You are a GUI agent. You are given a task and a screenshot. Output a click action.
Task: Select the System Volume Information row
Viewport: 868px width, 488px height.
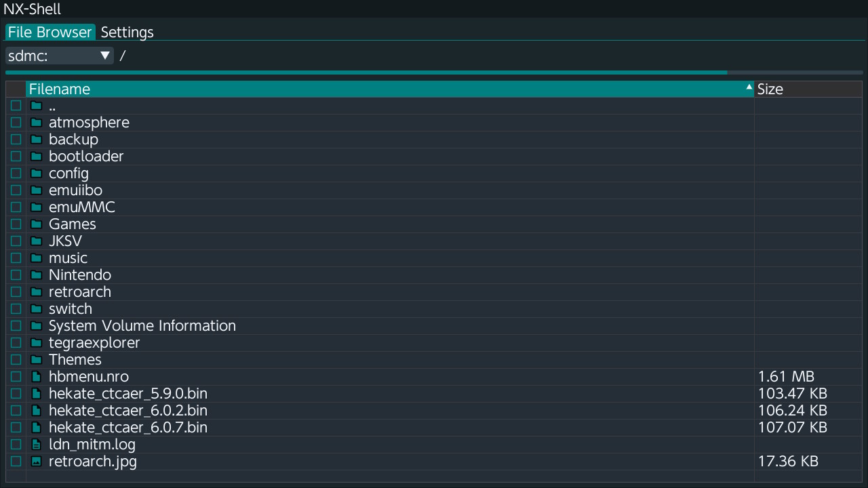pyautogui.click(x=142, y=326)
